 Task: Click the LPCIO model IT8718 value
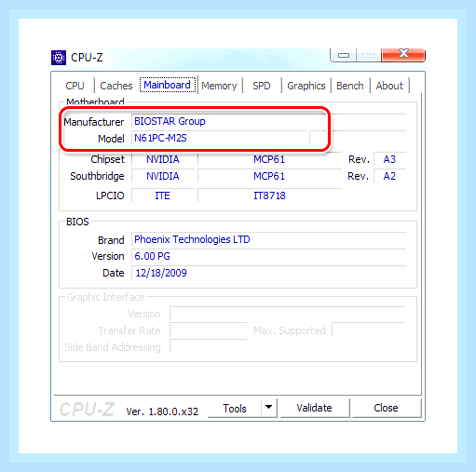pos(269,196)
